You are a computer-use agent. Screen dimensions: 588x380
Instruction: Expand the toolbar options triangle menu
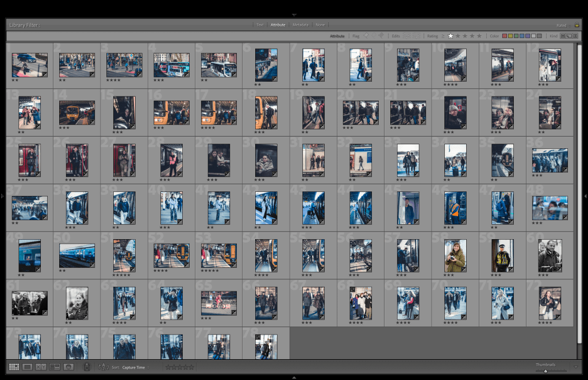click(576, 367)
